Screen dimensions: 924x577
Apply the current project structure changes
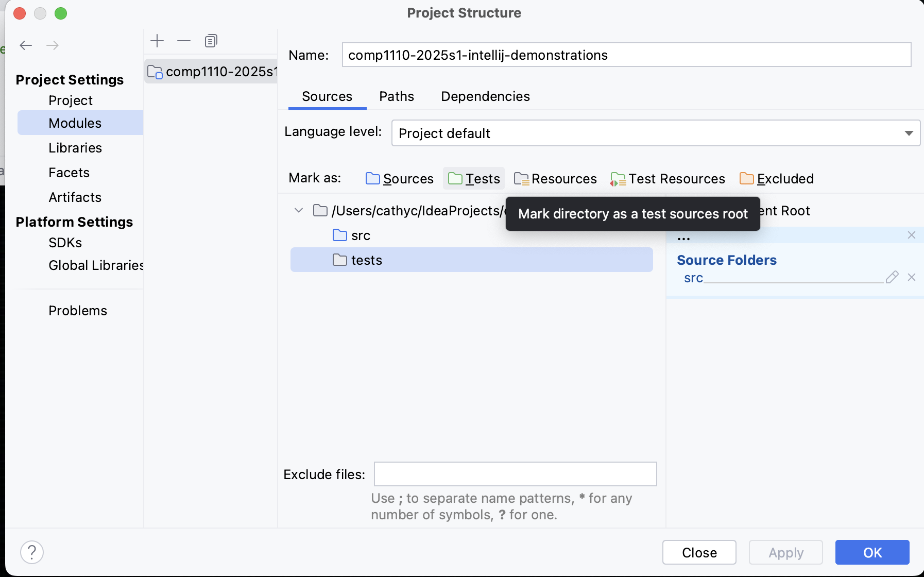pyautogui.click(x=785, y=552)
